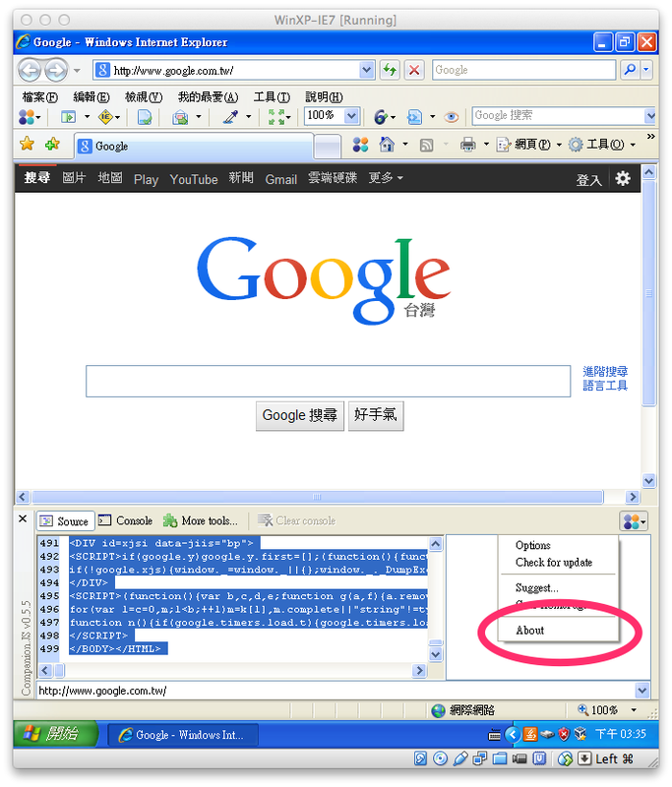The image size is (672, 787).
Task: Open YouTube from the Google bar
Action: point(194,179)
